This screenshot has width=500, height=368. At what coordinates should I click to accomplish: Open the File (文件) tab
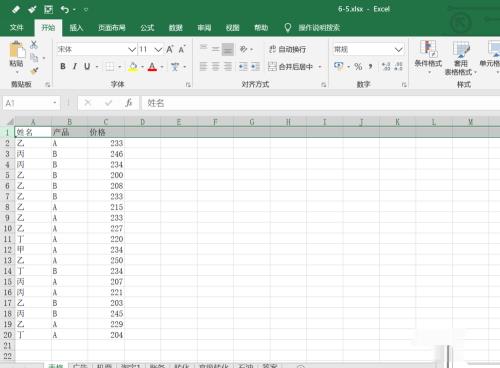(17, 28)
